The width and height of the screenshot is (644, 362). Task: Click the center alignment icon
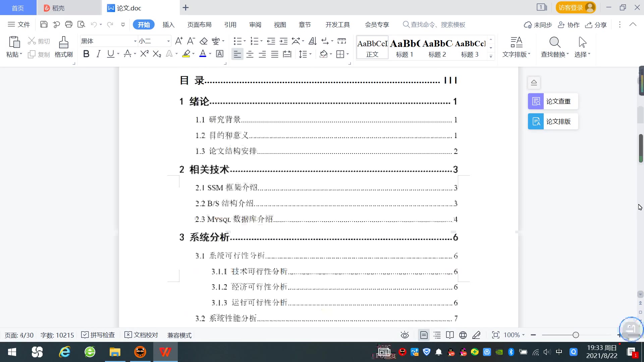pos(250,54)
